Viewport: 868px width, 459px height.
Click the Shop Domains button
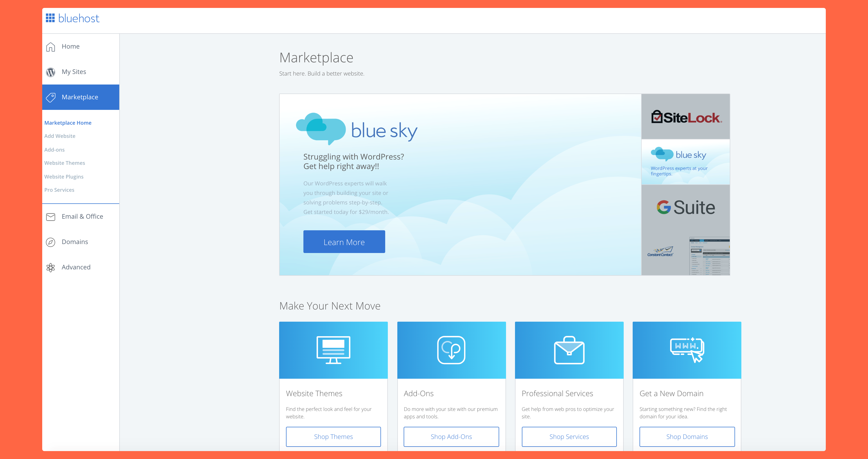[x=687, y=437]
